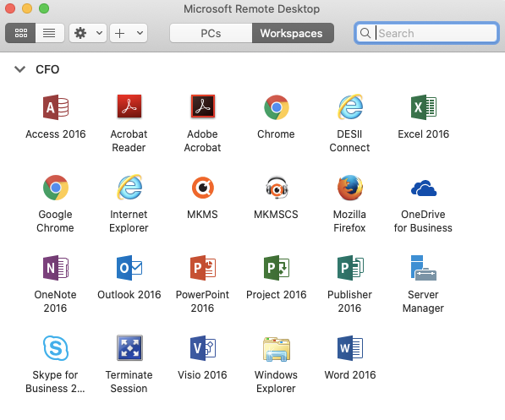This screenshot has height=420, width=505.
Task: Click the gear settings button
Action: tap(80, 33)
